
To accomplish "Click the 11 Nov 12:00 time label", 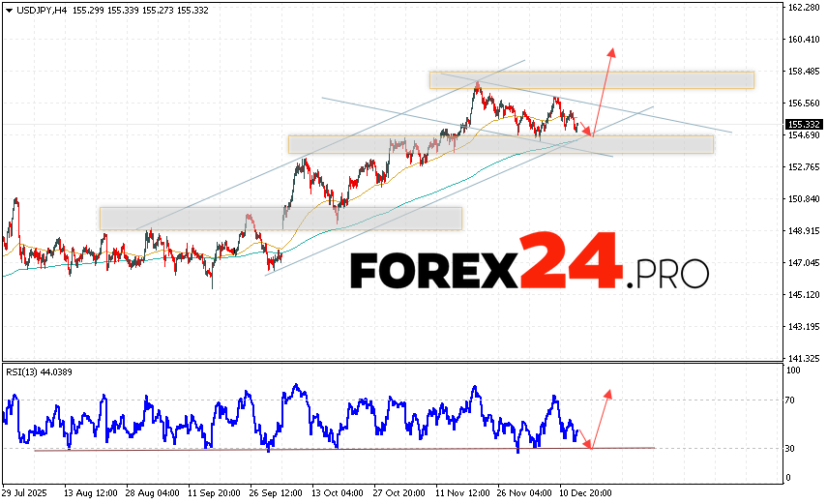I will coord(461,492).
